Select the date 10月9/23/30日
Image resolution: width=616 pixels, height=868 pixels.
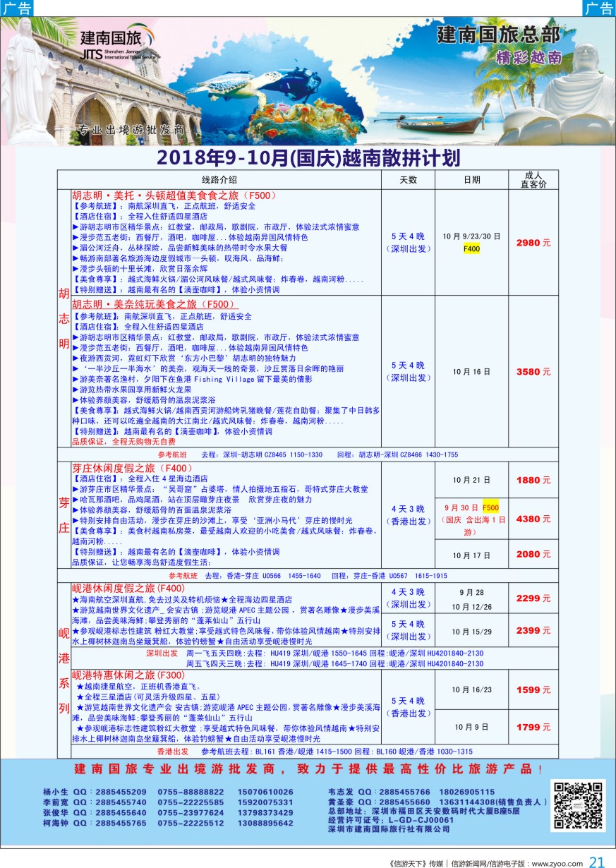pos(471,236)
